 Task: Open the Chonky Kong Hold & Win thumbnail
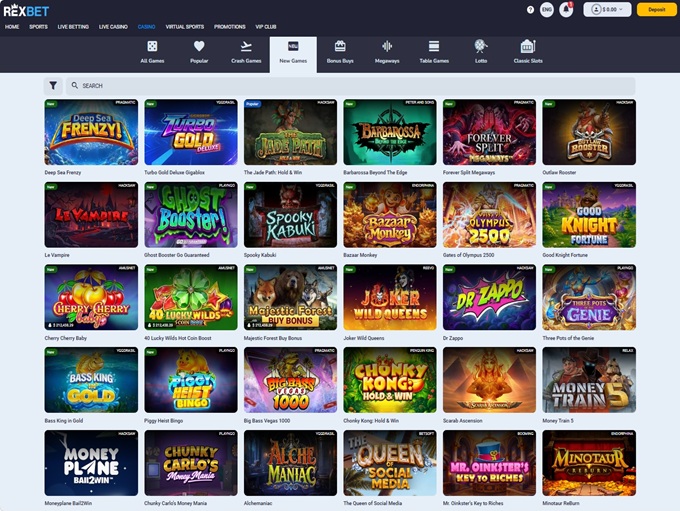(x=390, y=380)
